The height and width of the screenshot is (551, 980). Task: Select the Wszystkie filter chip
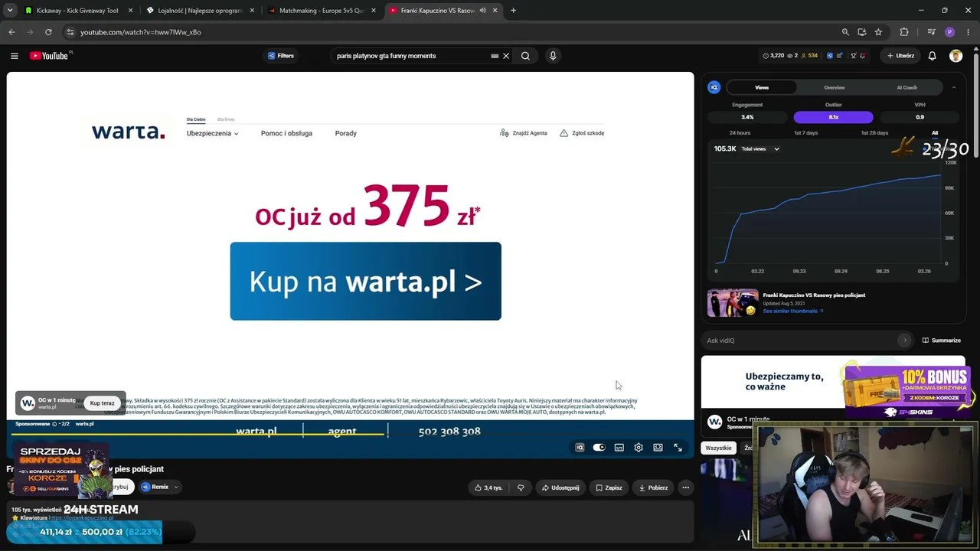718,448
